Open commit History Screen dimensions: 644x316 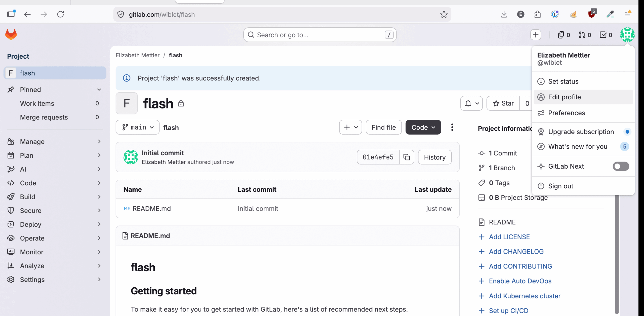(x=435, y=157)
